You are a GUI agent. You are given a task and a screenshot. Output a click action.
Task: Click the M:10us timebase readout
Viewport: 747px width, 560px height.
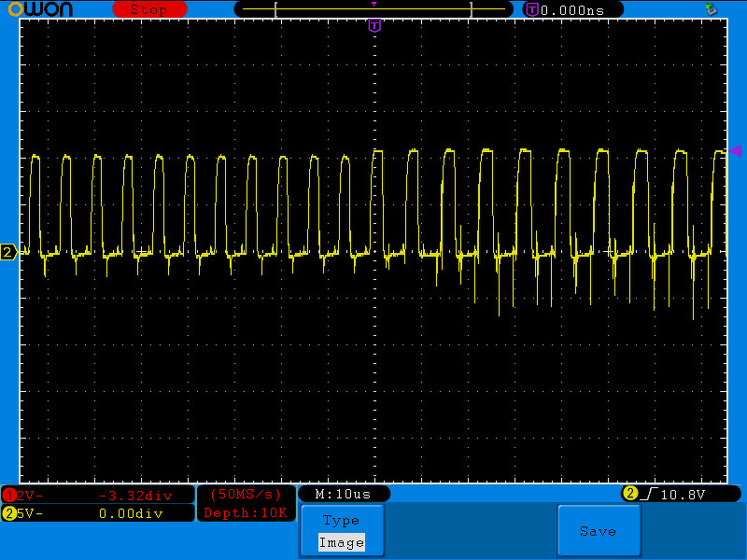click(343, 495)
